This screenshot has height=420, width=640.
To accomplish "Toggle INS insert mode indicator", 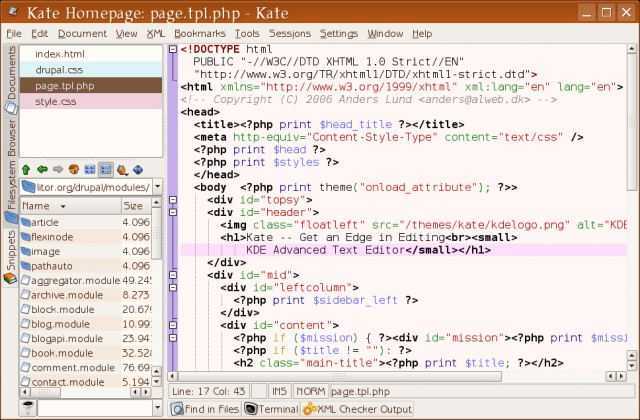I will (280, 391).
